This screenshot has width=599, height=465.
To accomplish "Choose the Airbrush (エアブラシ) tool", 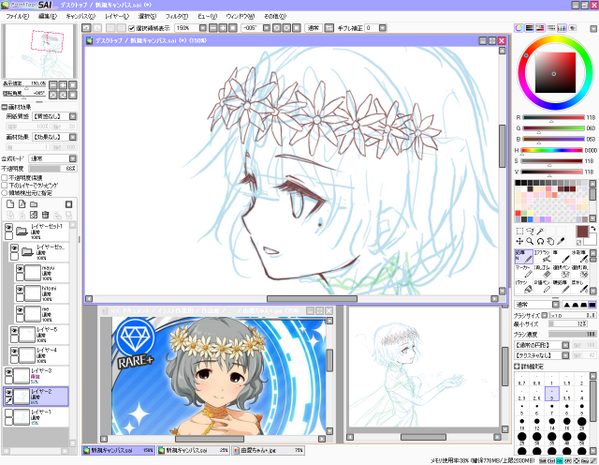I will (542, 256).
